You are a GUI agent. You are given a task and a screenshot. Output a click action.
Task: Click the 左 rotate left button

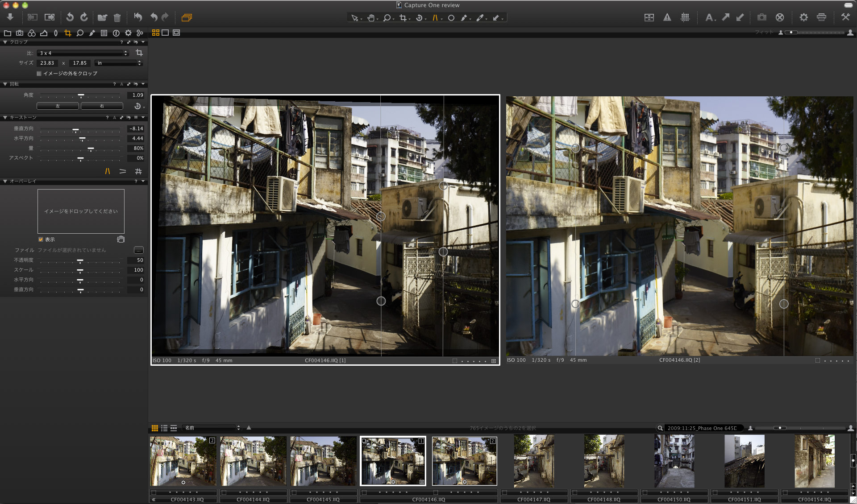58,106
